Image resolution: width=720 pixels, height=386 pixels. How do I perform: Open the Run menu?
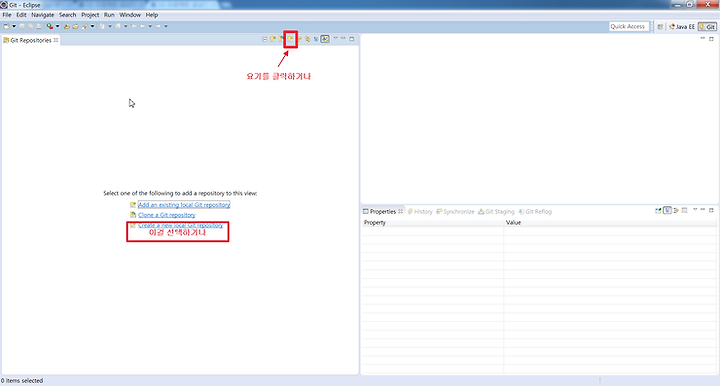(x=109, y=15)
